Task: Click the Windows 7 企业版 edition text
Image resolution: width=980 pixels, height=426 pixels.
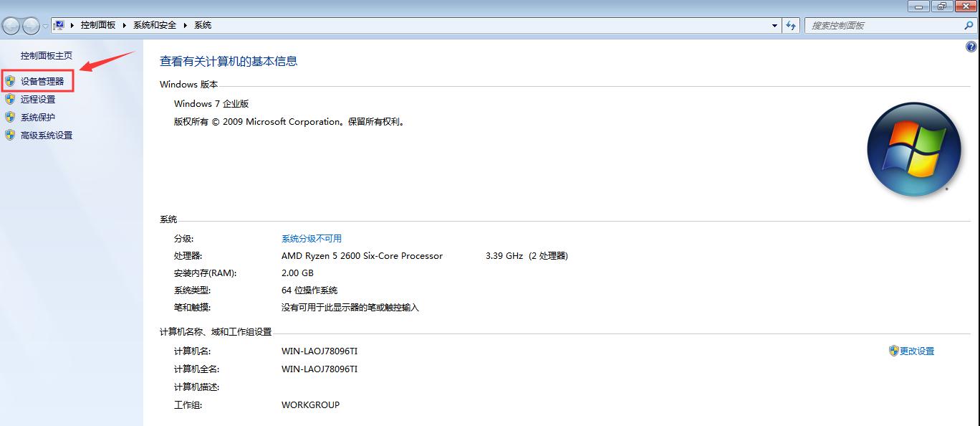Action: pyautogui.click(x=211, y=103)
